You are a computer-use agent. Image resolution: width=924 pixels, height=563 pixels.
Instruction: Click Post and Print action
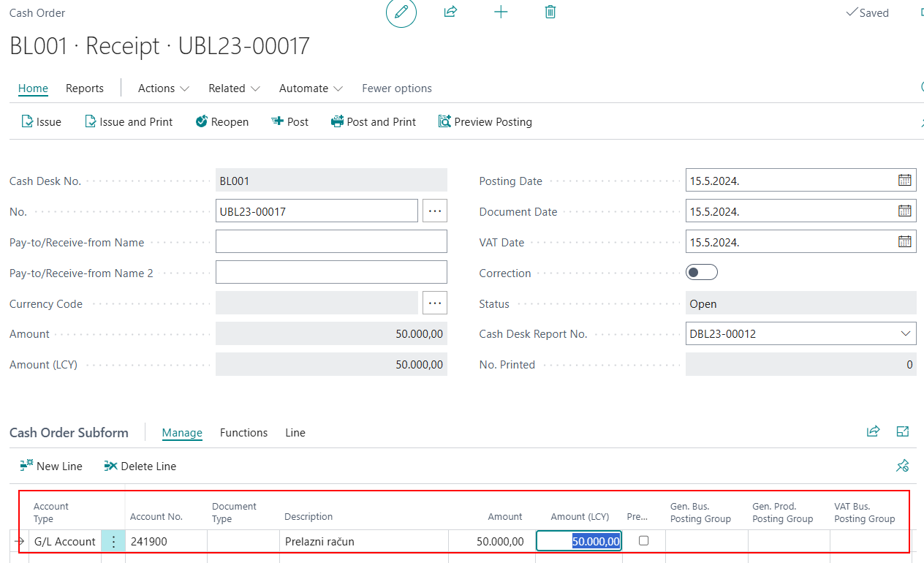(374, 122)
